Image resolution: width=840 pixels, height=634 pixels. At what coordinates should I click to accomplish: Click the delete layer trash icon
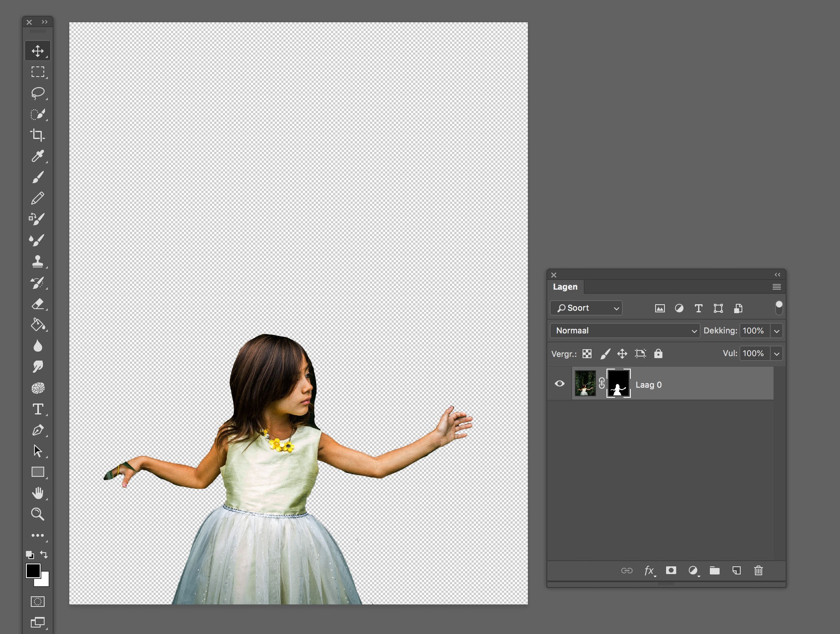click(x=758, y=571)
